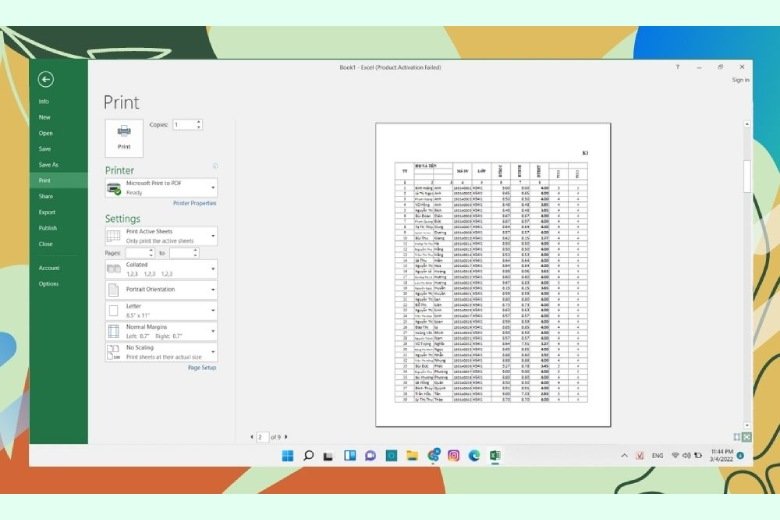Select Open in the backstage sidebar
The width and height of the screenshot is (780, 520).
(46, 133)
